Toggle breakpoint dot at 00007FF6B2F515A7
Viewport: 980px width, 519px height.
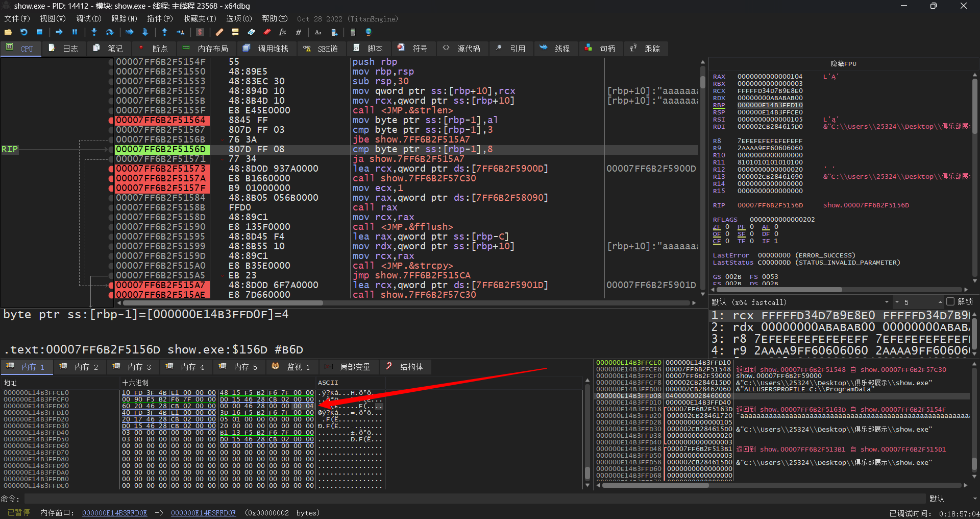(x=111, y=286)
